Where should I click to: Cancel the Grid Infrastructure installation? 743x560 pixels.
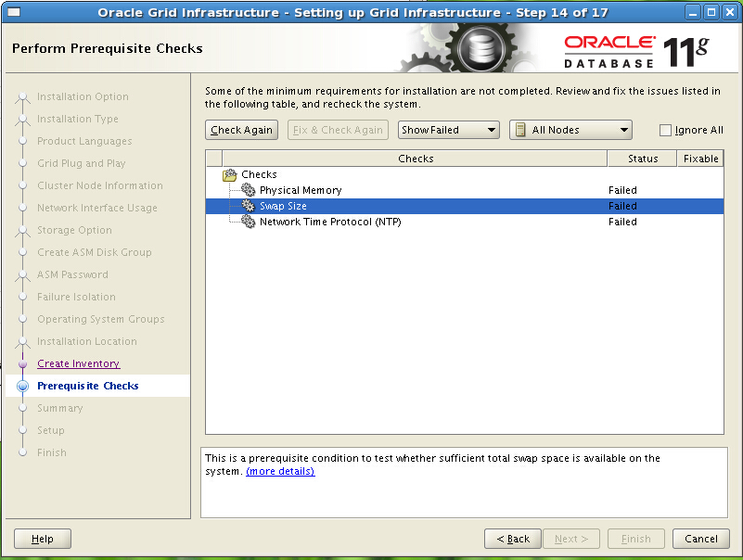pyautogui.click(x=701, y=539)
